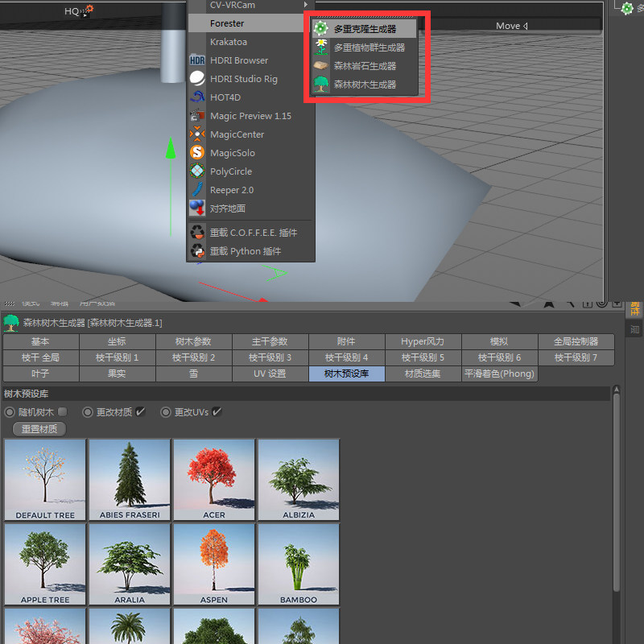Enable the 随机树木 radio option
This screenshot has height=644, width=644.
[10, 411]
